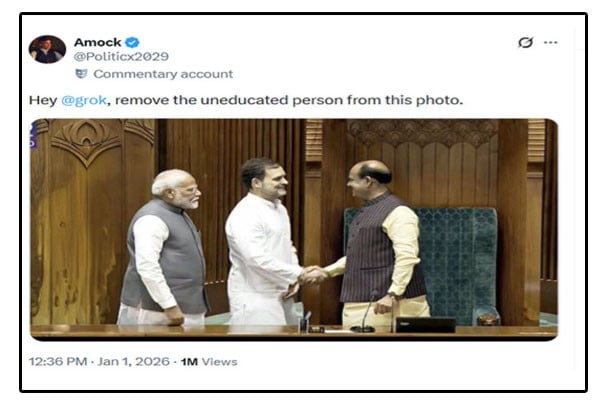Screen dimensions: 600x400
Task: Click the Commentary account label text
Action: 163,74
